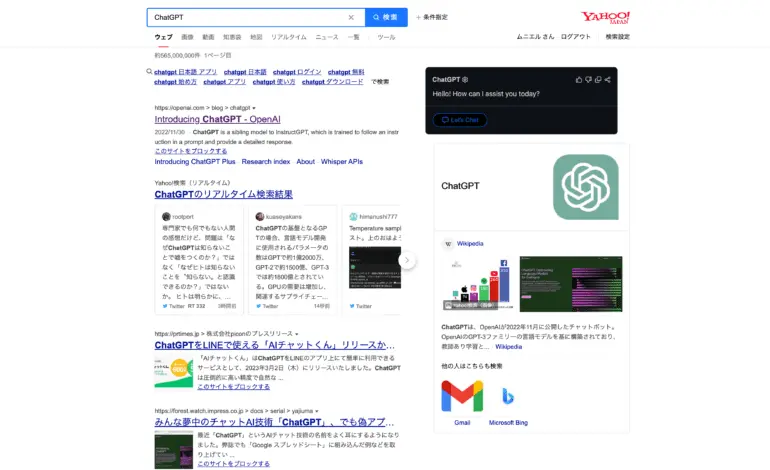Screen dimensions: 770x470
Task: Click Twitter icon on rootport's tweet
Action: click(x=165, y=306)
